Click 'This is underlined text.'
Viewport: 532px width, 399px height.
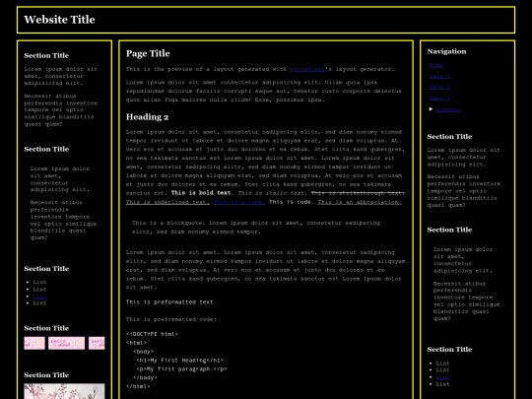pyautogui.click(x=167, y=202)
